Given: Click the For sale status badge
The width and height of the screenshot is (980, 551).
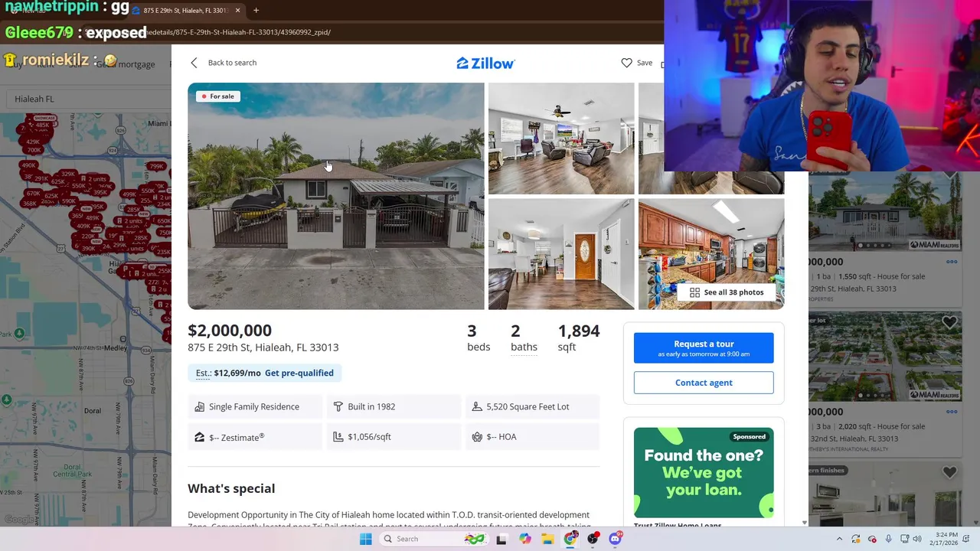Looking at the screenshot, I should pyautogui.click(x=218, y=96).
